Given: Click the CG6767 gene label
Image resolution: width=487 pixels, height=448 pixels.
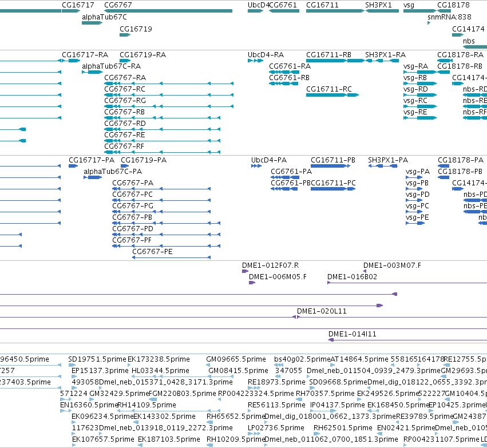Looking at the screenshot, I should tap(118, 5).
